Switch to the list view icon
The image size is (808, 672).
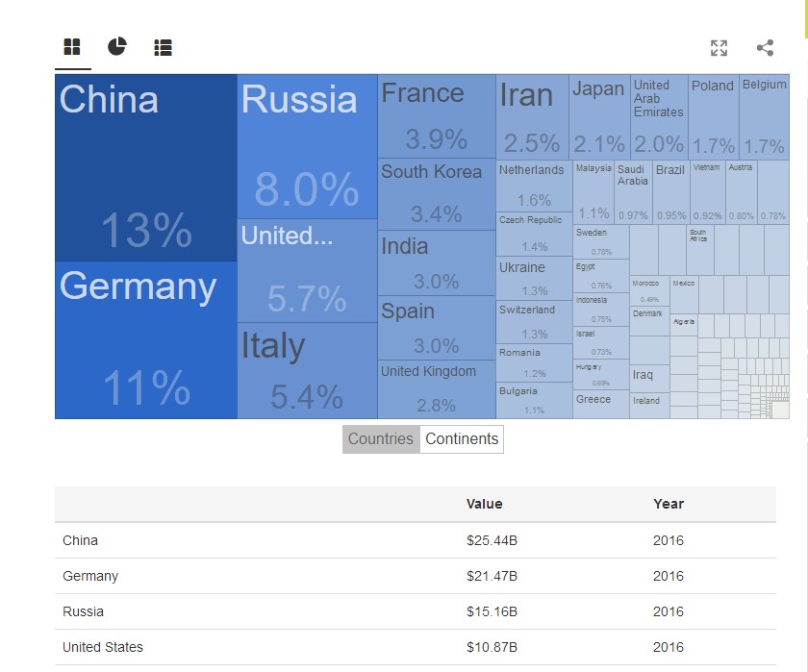click(x=163, y=47)
